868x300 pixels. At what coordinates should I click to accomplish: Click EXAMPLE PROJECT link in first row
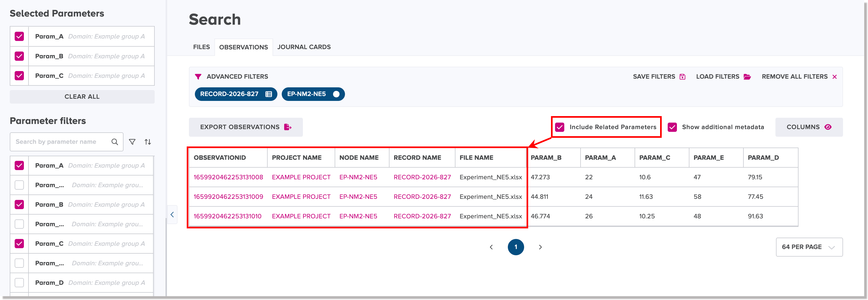(301, 177)
